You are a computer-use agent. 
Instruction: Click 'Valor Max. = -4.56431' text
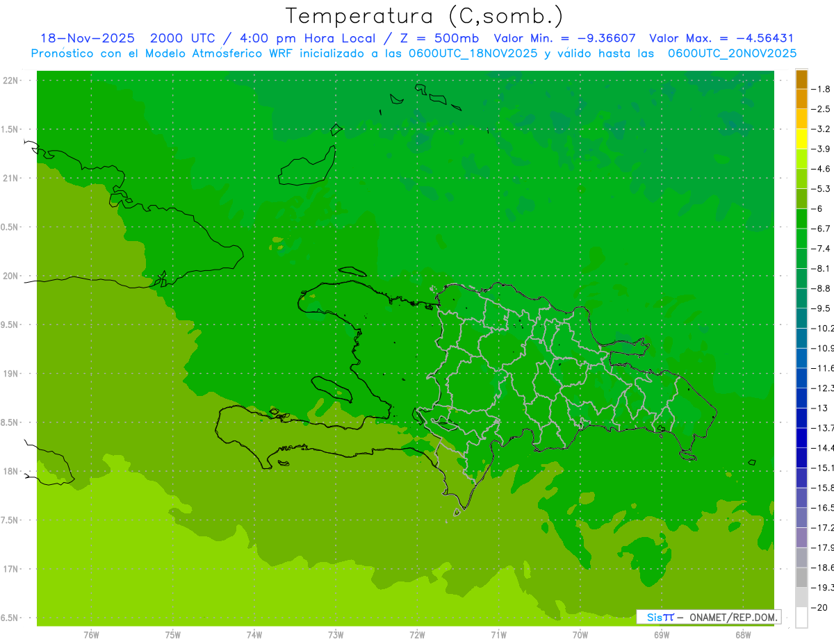coord(721,38)
